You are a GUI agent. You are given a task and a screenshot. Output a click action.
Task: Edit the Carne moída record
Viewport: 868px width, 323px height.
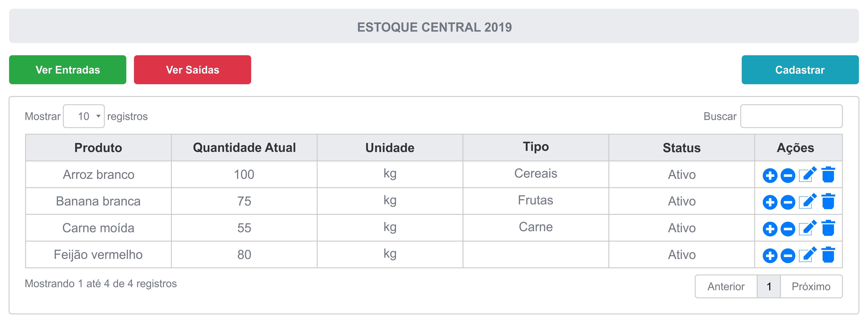coord(808,228)
